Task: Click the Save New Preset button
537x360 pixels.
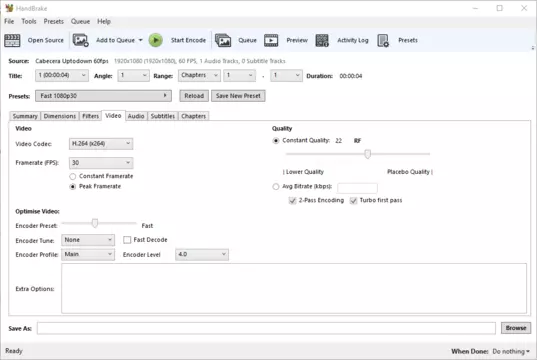Action: pos(238,96)
